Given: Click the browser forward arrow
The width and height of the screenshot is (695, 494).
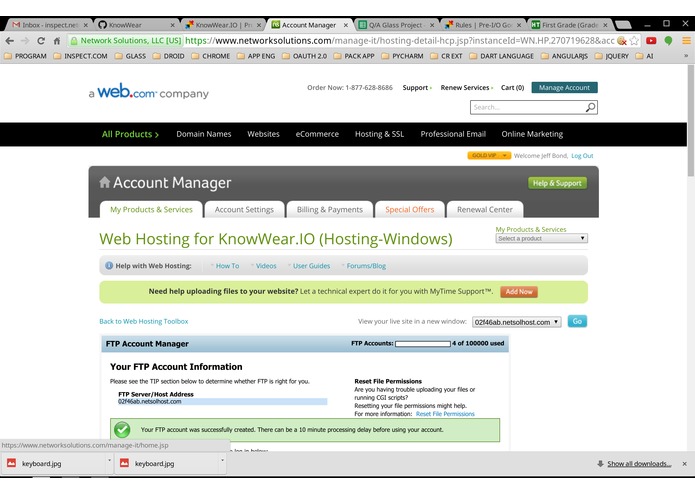Looking at the screenshot, I should pos(25,41).
